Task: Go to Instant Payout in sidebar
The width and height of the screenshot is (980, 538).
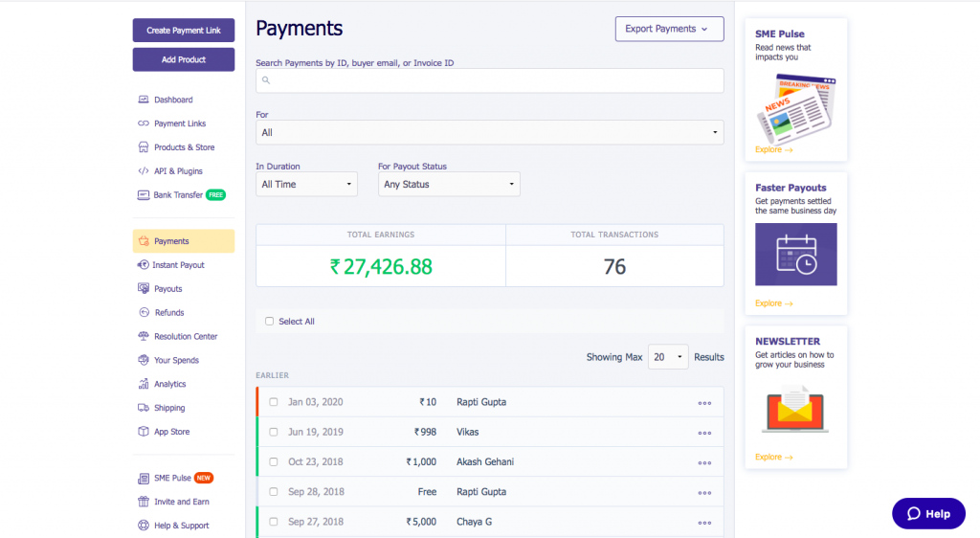Action: 178,265
